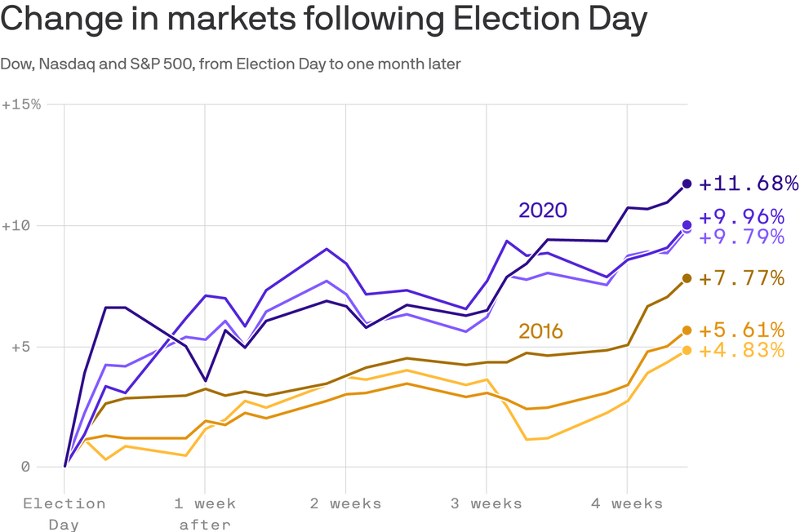Click the Dow, Nasdaq subtitle text
The image size is (800, 532).
(x=230, y=64)
